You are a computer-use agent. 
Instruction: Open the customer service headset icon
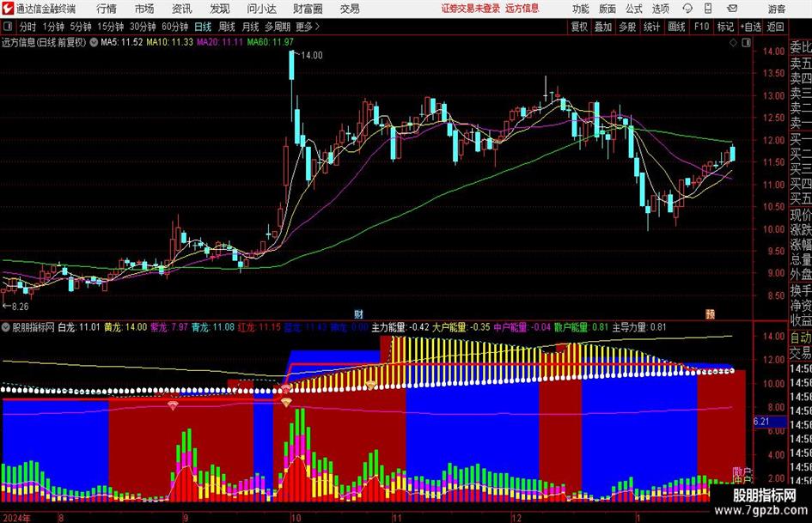pyautogui.click(x=687, y=9)
